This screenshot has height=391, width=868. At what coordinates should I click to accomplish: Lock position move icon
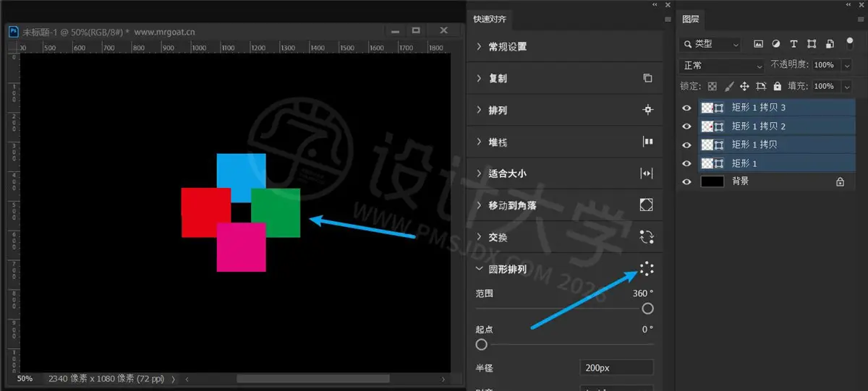pos(744,85)
